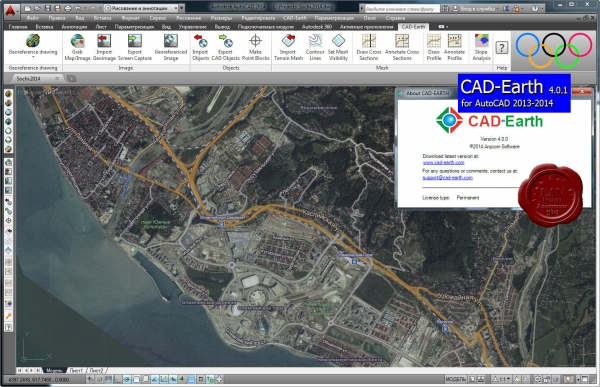Switch to the Autodesk 360 ribbon tab
Screen dimensions: 600x387
click(316, 27)
